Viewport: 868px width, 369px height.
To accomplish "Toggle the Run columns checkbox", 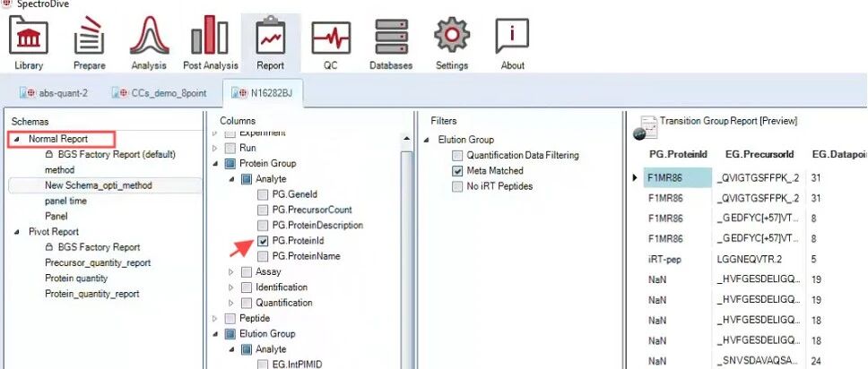I will pos(230,149).
